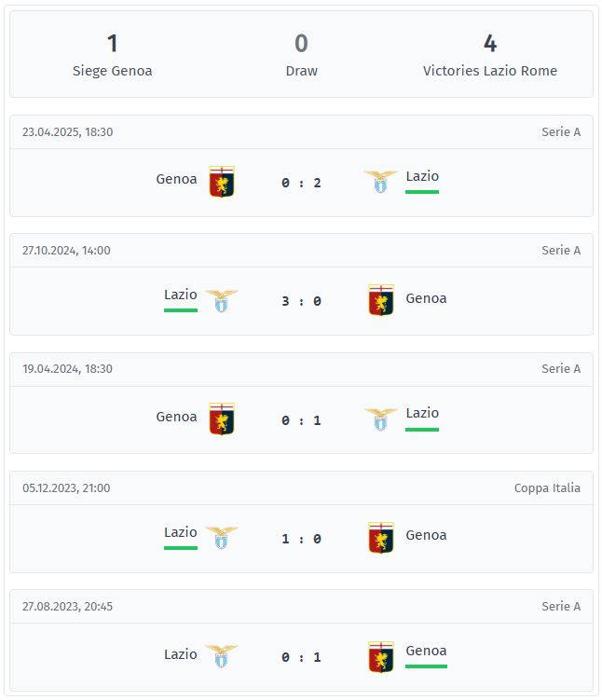Click the Draw count summary

pyautogui.click(x=301, y=44)
